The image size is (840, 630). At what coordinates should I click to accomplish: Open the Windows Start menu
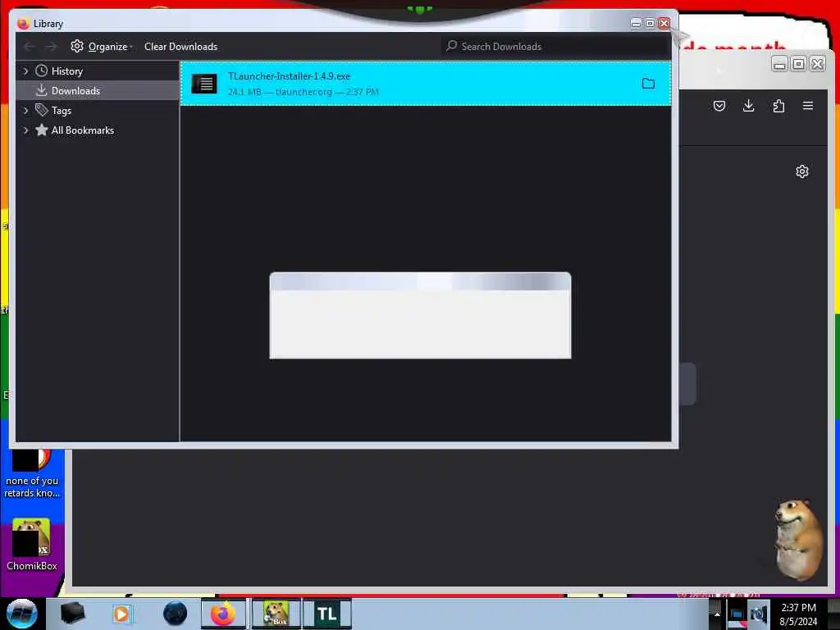(x=22, y=614)
